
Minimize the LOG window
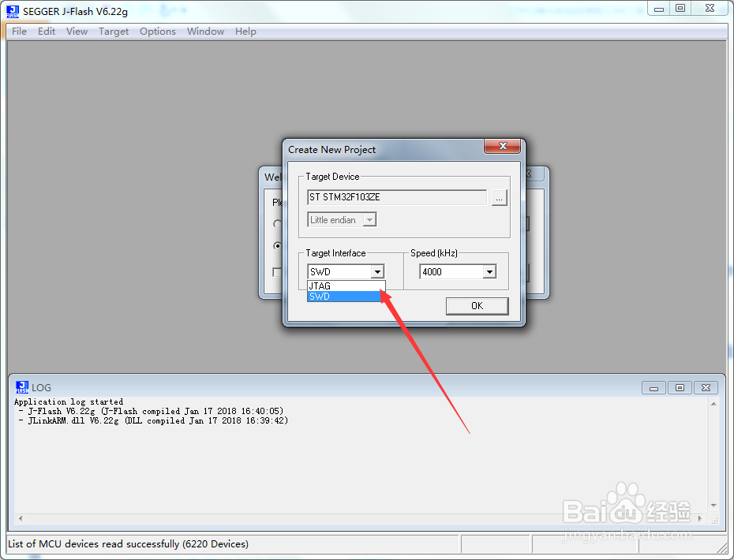tap(654, 388)
